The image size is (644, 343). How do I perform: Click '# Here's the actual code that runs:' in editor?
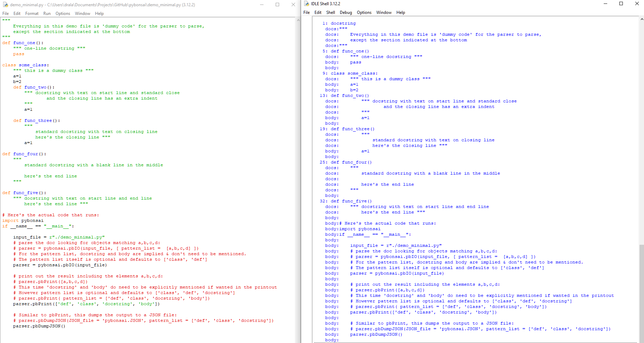51,215
